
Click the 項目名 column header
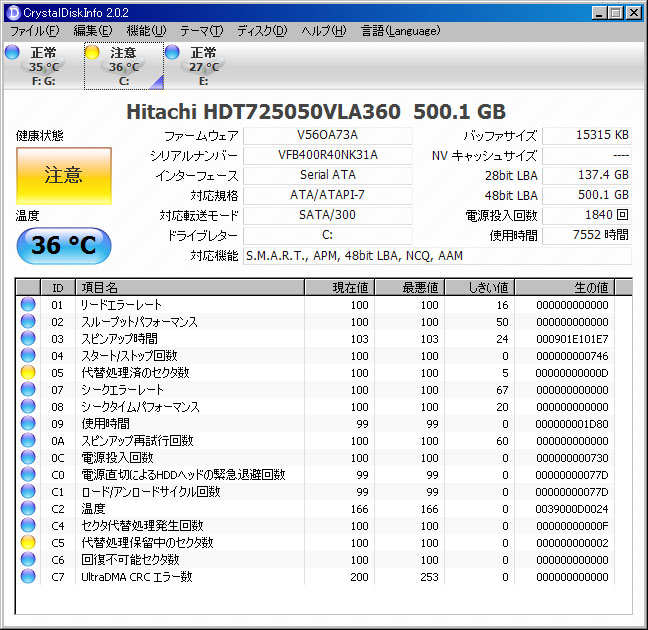coord(190,287)
